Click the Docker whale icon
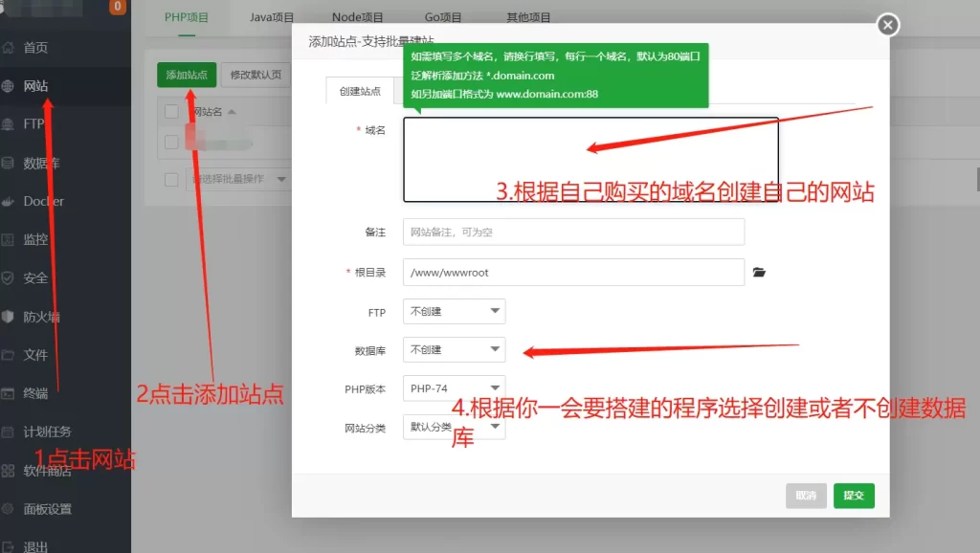The height and width of the screenshot is (553, 980). click(x=8, y=201)
